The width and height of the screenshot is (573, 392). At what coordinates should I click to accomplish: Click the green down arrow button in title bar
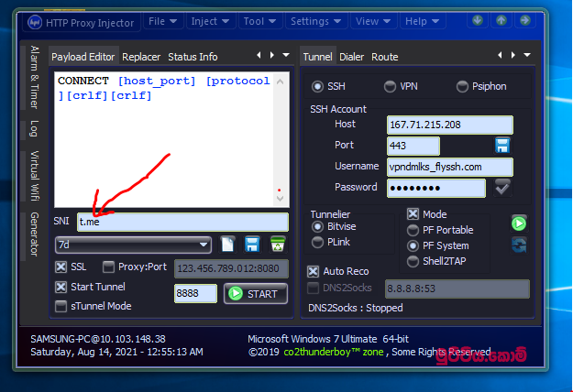[478, 20]
